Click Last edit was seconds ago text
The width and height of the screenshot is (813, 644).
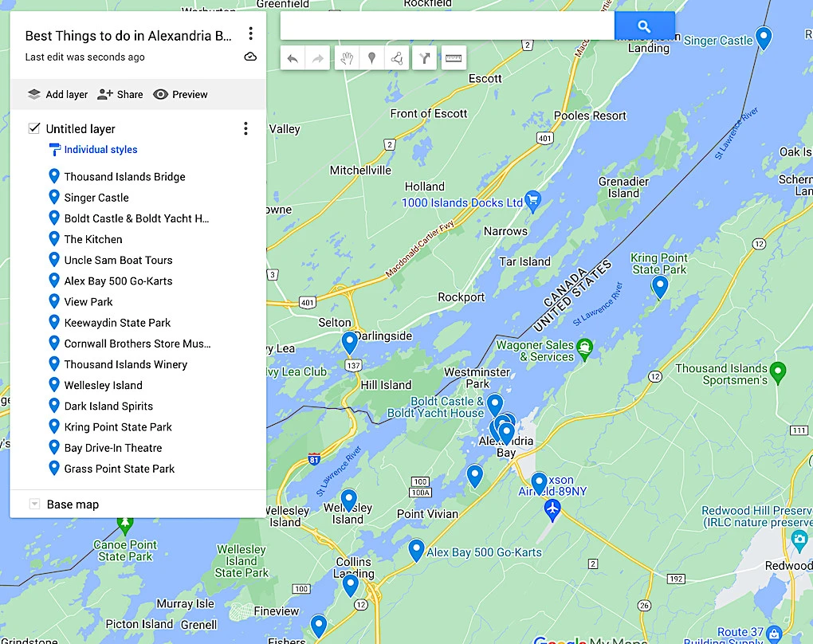[85, 57]
